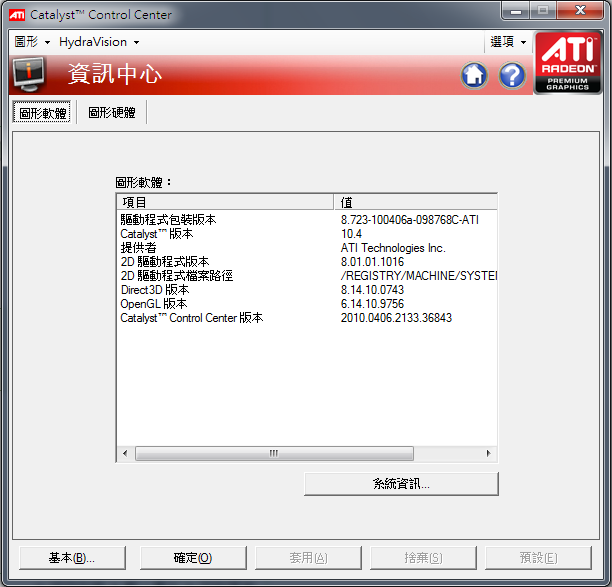Close the Catalyst Control Center window

[580, 11]
